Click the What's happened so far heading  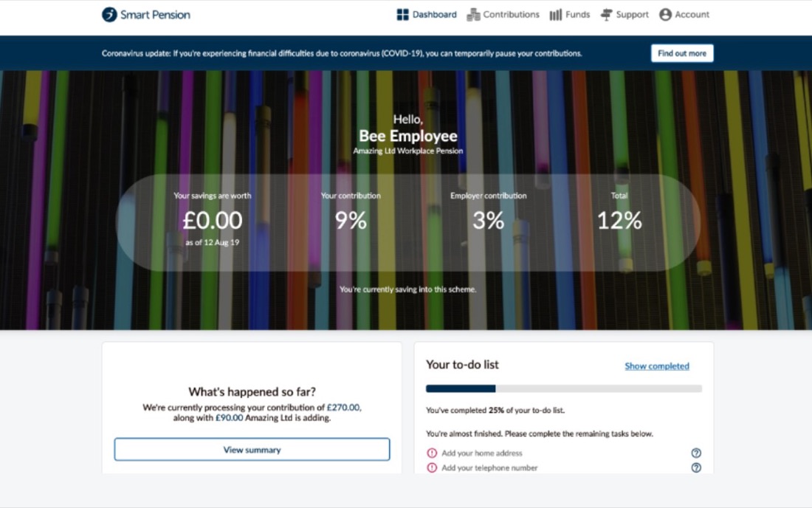tap(252, 391)
